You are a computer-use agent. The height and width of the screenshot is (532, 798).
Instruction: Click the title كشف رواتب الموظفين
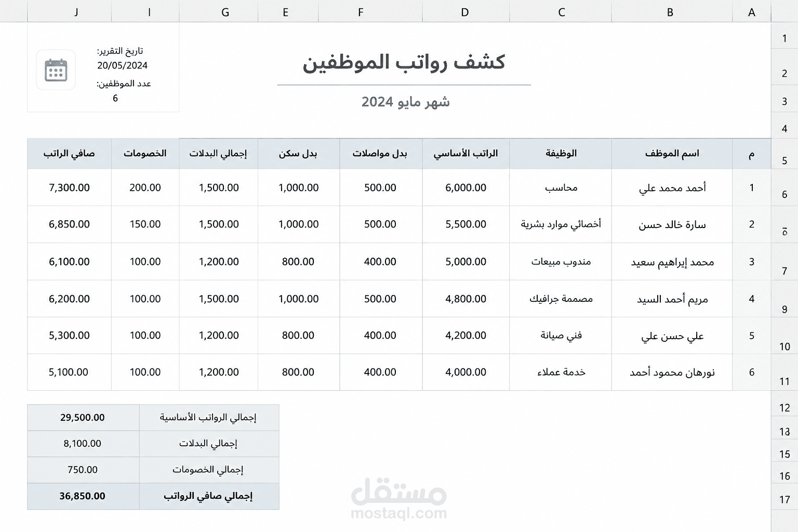pos(404,62)
